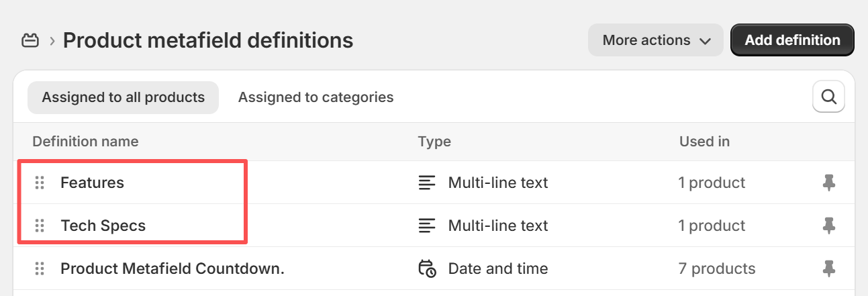
Task: Click the Definition name column header
Action: click(85, 142)
